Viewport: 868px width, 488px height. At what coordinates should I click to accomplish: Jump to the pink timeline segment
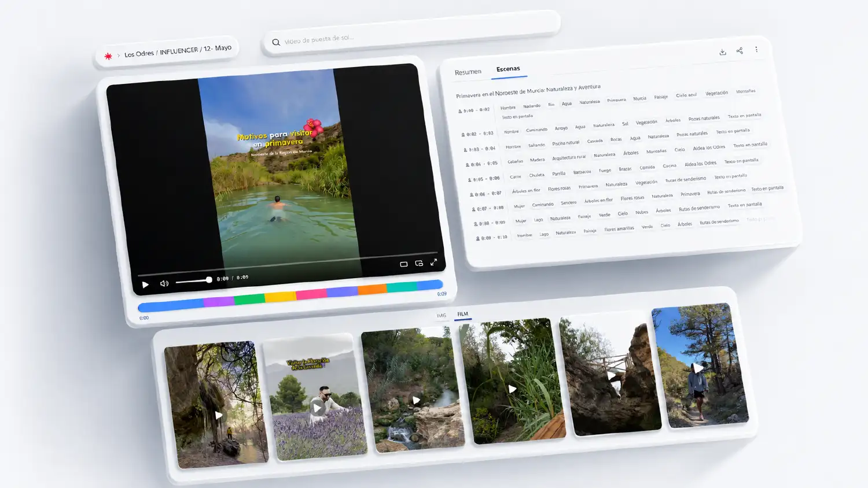pyautogui.click(x=311, y=294)
